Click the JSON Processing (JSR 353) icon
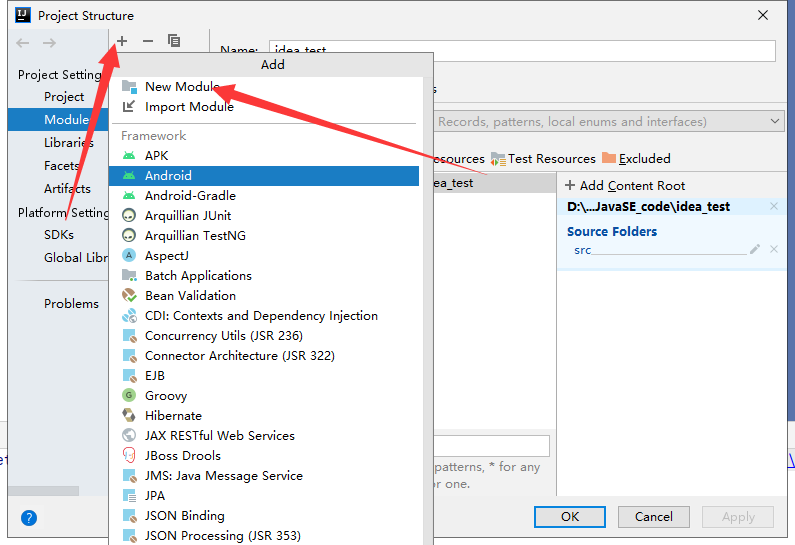The height and width of the screenshot is (545, 795). 129,536
